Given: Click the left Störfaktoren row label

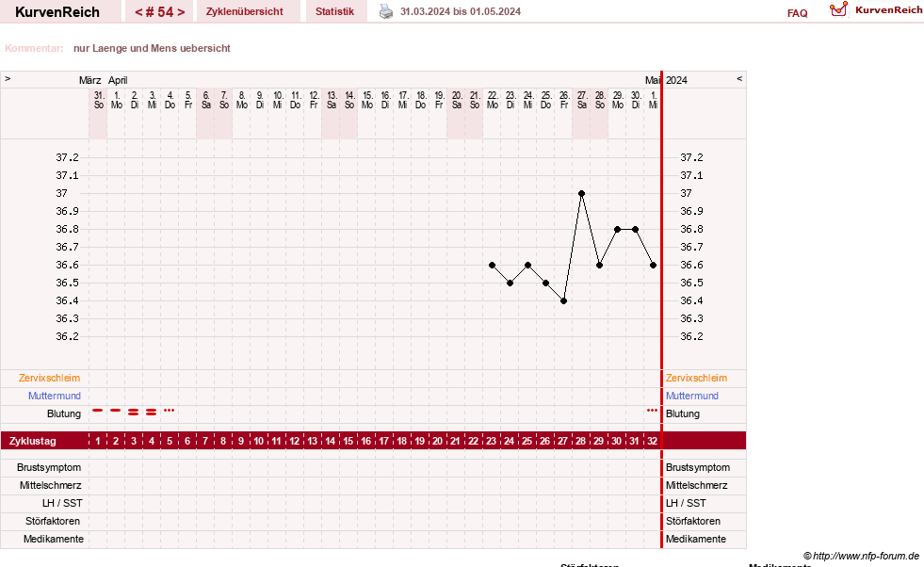Looking at the screenshot, I should click(53, 521).
